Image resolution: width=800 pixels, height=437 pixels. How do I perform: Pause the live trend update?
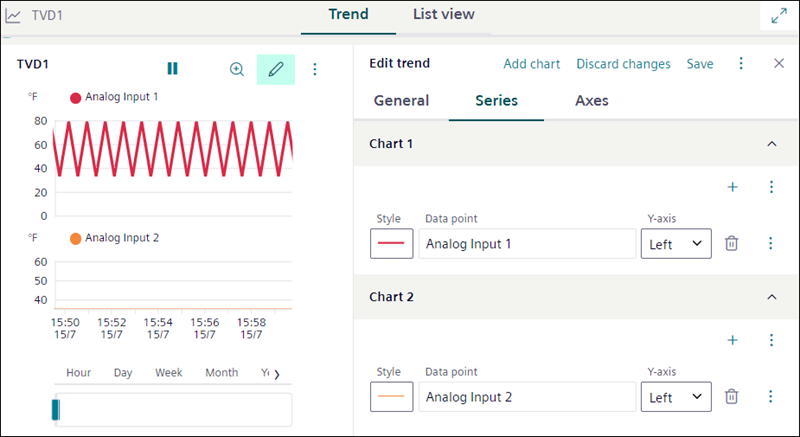click(172, 69)
